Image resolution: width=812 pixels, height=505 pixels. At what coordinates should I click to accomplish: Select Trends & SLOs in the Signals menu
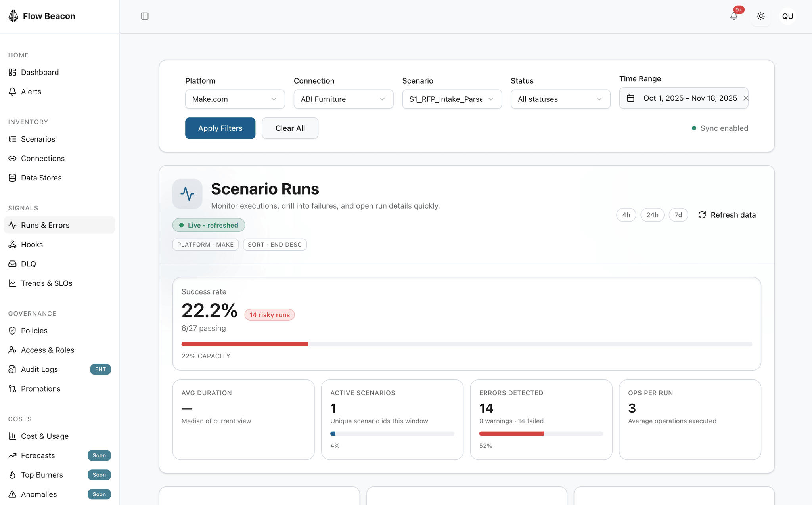(x=47, y=283)
